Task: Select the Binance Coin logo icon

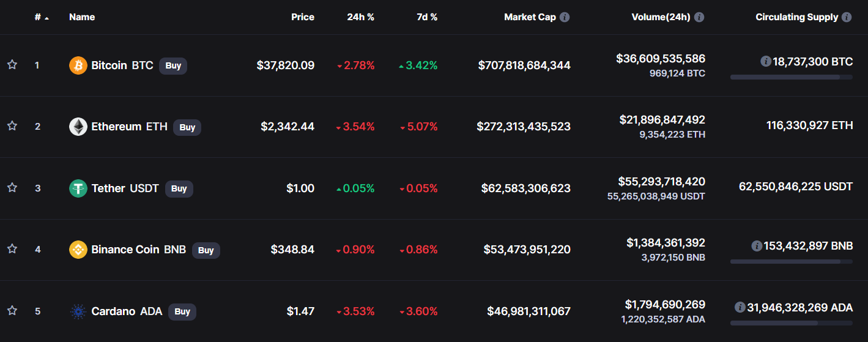Action: click(x=78, y=250)
